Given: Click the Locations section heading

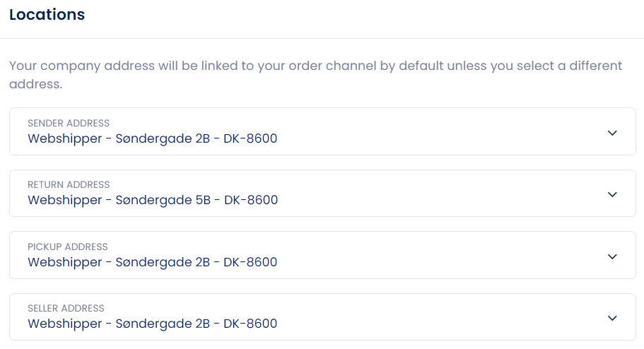Looking at the screenshot, I should click(47, 14).
